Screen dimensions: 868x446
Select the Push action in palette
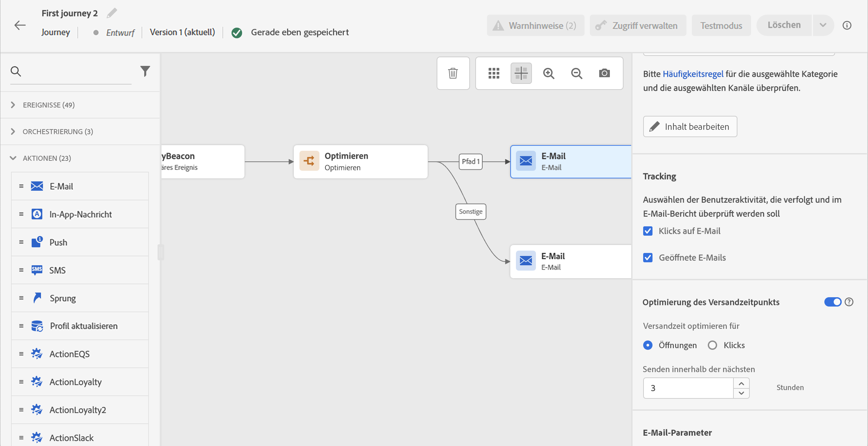tap(58, 242)
